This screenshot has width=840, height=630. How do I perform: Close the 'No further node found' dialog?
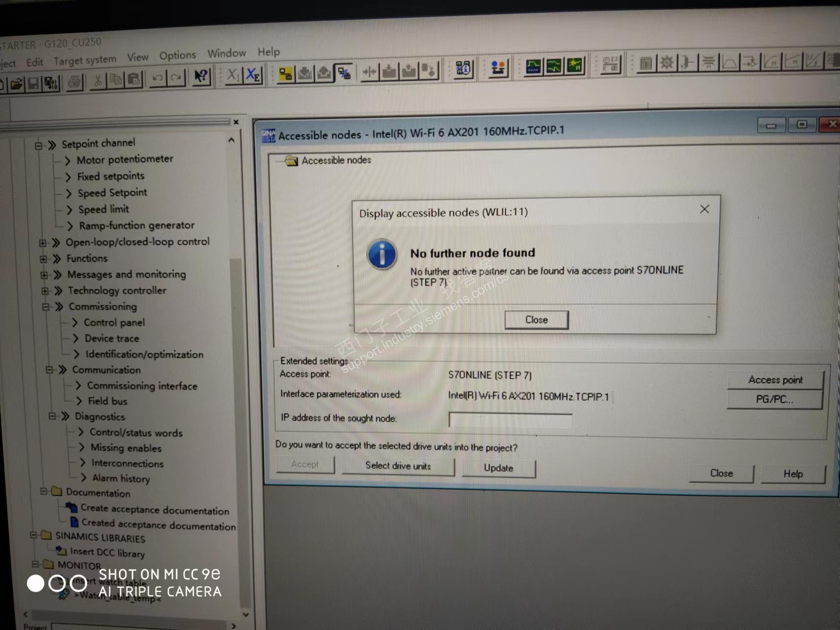(x=536, y=320)
